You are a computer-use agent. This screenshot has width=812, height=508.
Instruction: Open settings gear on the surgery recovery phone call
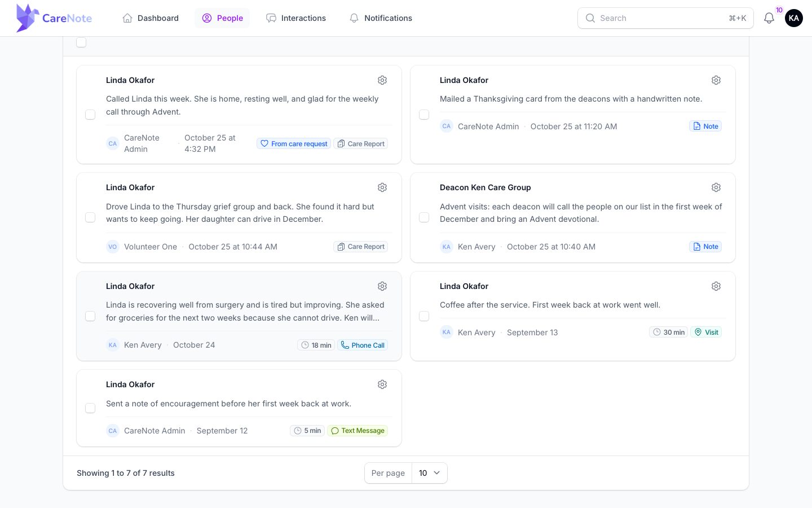click(382, 286)
